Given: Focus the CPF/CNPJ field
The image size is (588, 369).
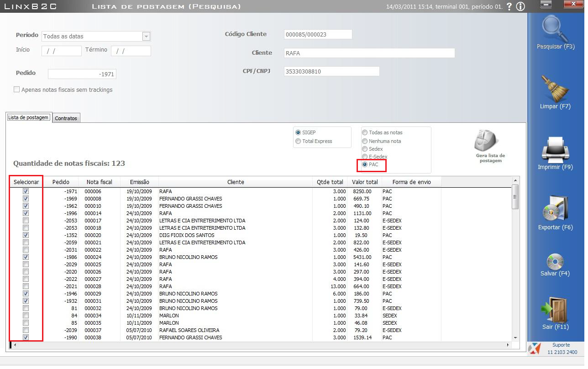Looking at the screenshot, I should (x=331, y=71).
